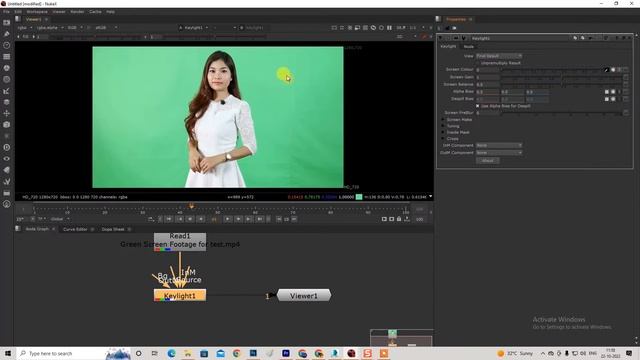The image size is (640, 360).
Task: Open the Color nodes toolbar icon
Action: click(x=7, y=68)
